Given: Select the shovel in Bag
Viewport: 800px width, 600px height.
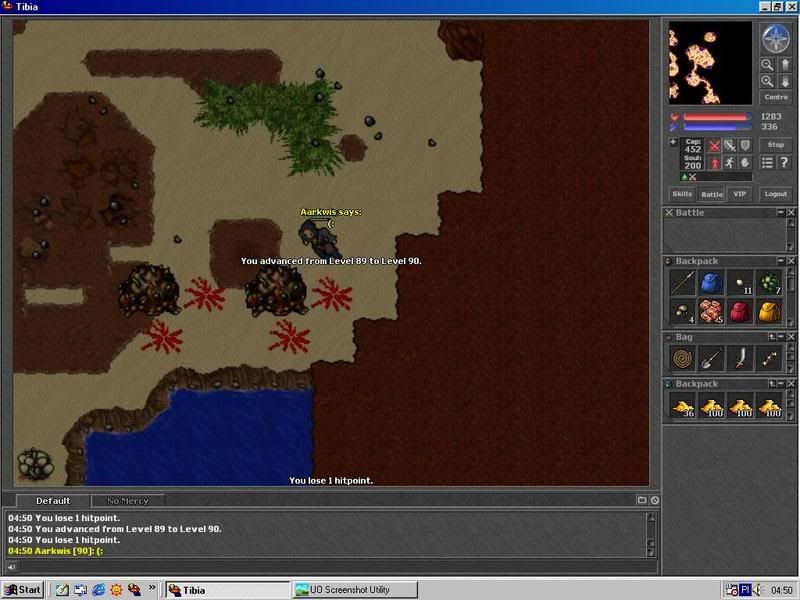Looking at the screenshot, I should click(711, 359).
